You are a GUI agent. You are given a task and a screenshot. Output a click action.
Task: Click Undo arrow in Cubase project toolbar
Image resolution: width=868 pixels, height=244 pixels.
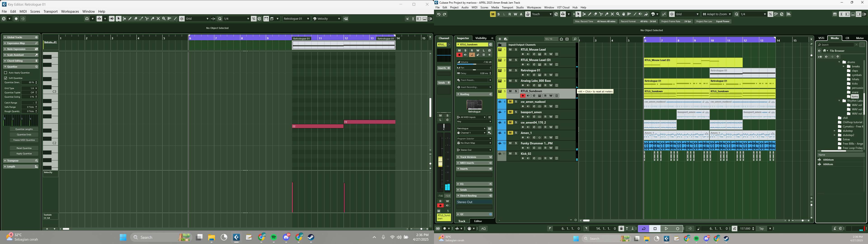tap(439, 14)
